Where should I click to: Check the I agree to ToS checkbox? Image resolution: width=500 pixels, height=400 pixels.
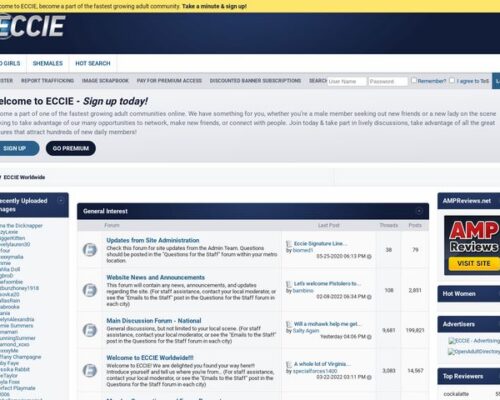coord(452,80)
